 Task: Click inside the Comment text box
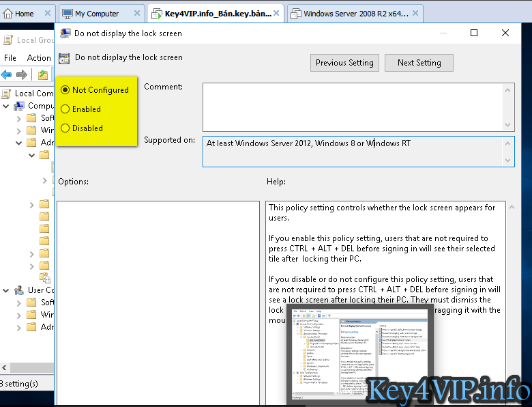click(353, 107)
